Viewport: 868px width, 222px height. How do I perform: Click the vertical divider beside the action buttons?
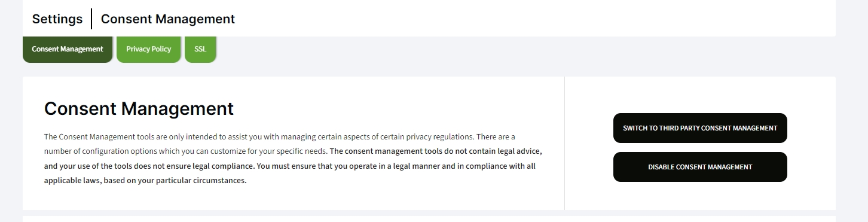[x=564, y=143]
